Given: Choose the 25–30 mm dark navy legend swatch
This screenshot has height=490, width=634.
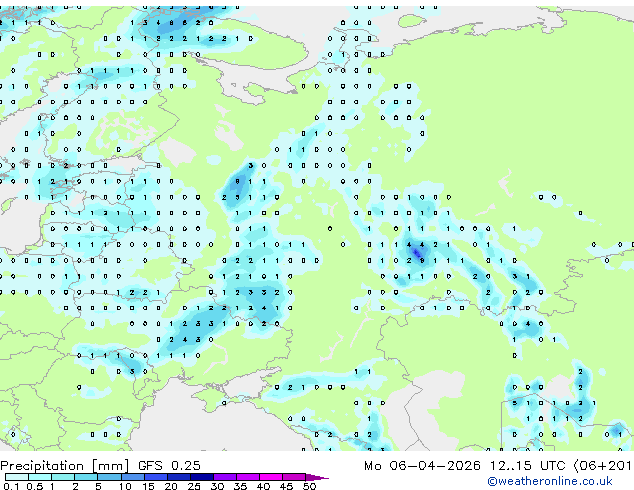Looking at the screenshot, I should click(202, 477).
